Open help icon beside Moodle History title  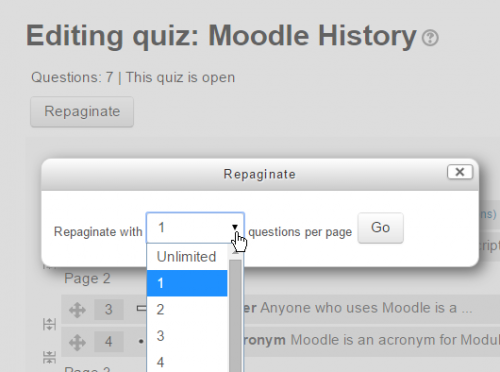[430, 38]
